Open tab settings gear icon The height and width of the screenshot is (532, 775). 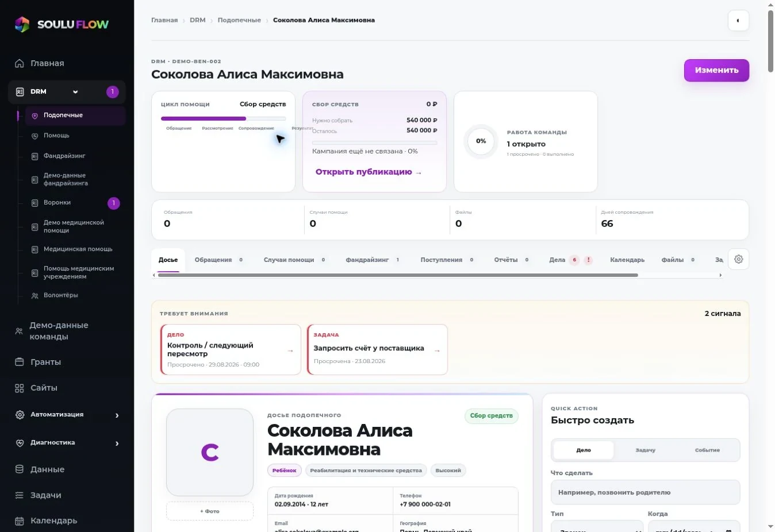[738, 259]
